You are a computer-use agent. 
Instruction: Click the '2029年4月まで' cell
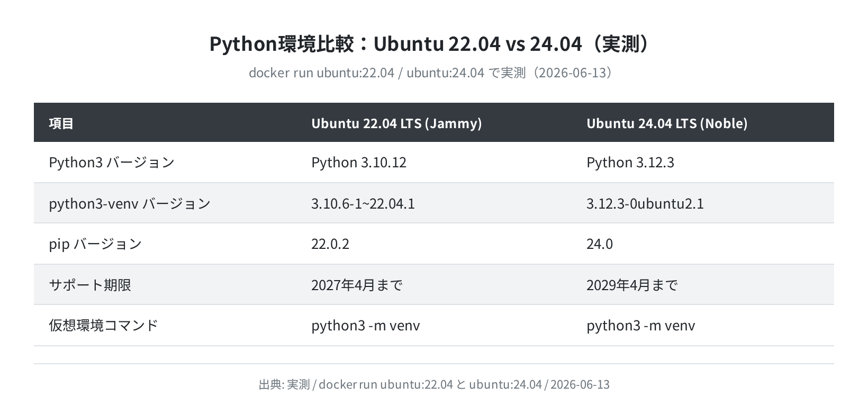pos(632,285)
